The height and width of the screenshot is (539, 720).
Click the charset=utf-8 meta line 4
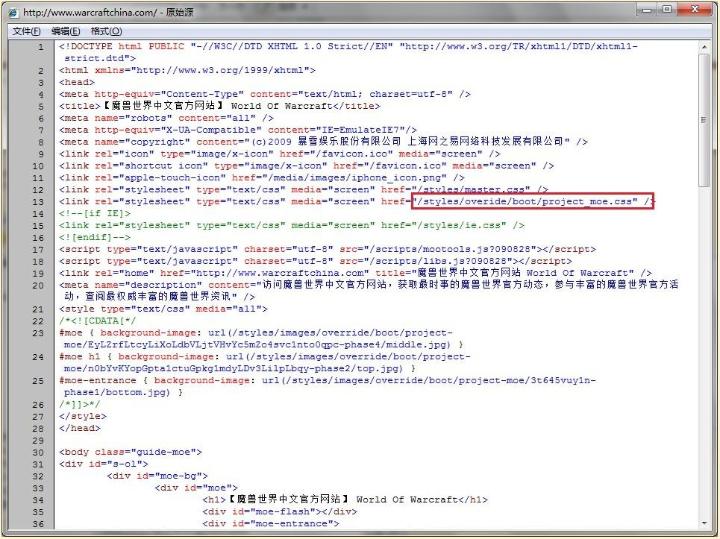coord(264,94)
